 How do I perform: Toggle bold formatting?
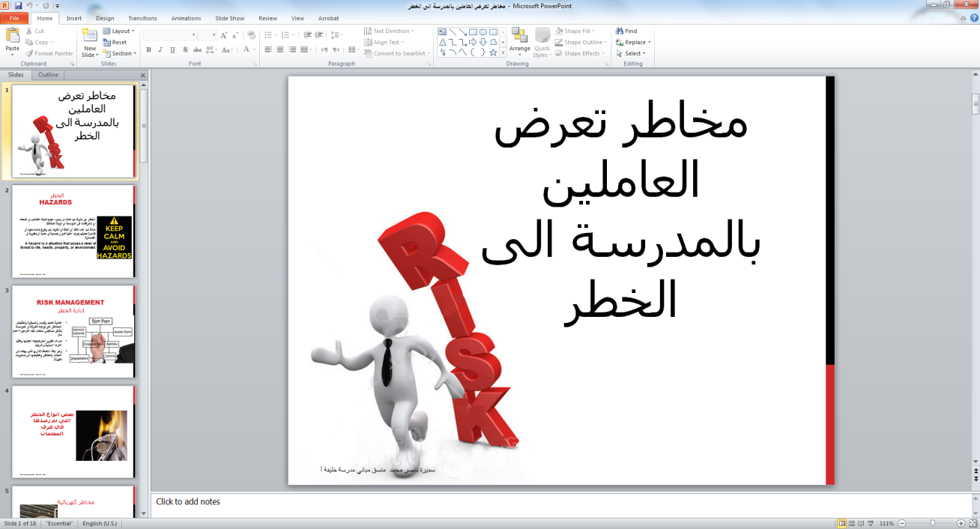(x=148, y=50)
